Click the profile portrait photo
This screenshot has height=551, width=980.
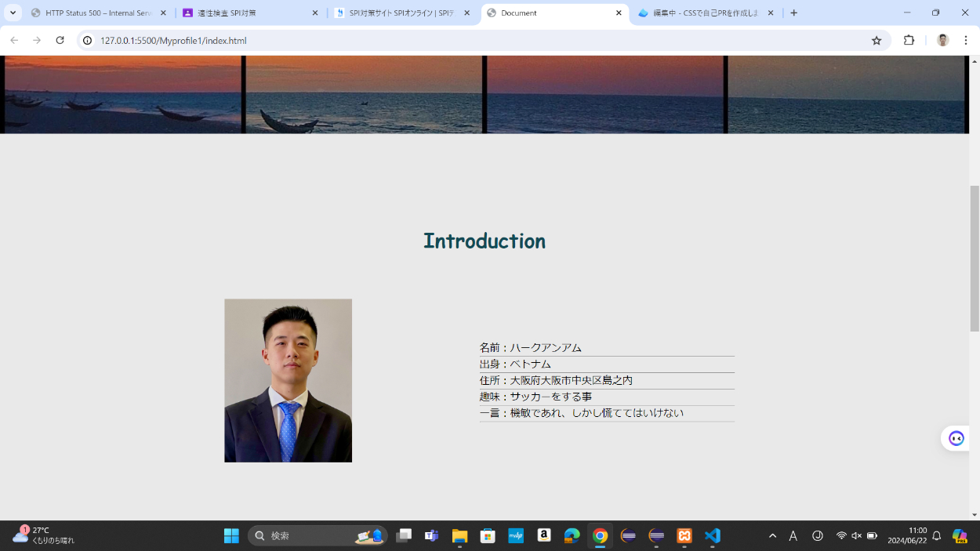tap(288, 380)
